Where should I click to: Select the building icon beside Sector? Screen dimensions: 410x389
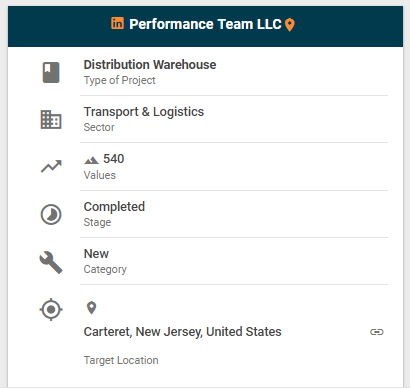point(51,119)
